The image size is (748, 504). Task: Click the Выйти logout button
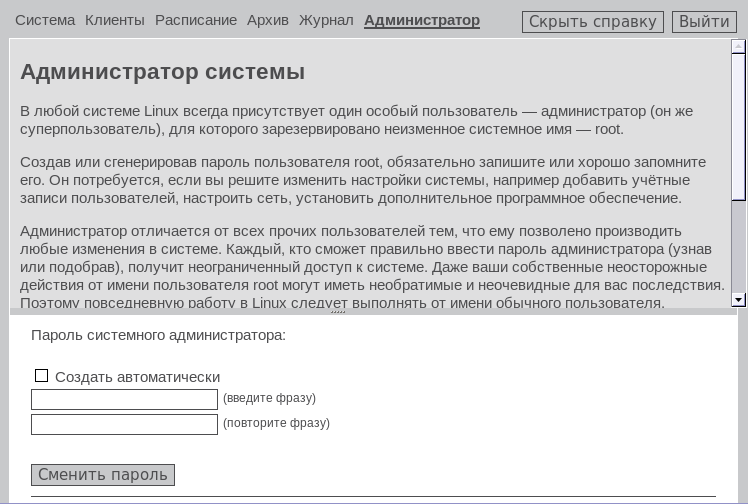click(x=703, y=22)
